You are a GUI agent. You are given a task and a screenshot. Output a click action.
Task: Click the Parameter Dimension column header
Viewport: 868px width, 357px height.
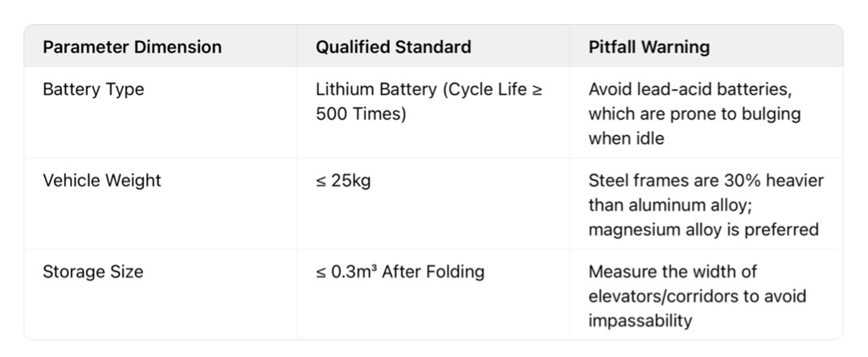(x=132, y=47)
